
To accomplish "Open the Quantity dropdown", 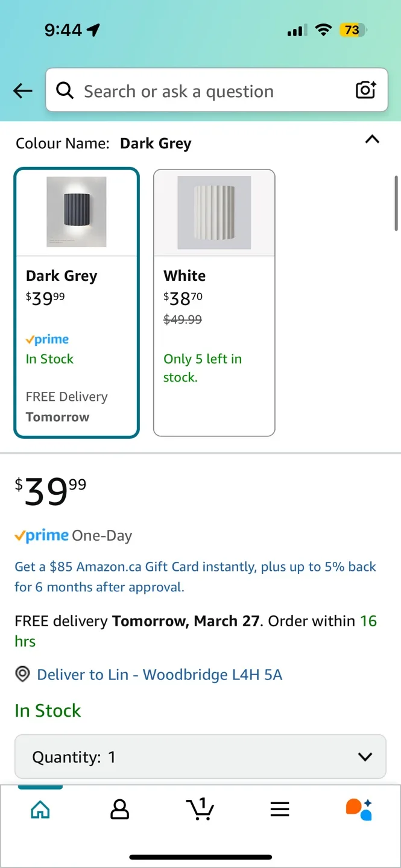I will coord(200,757).
